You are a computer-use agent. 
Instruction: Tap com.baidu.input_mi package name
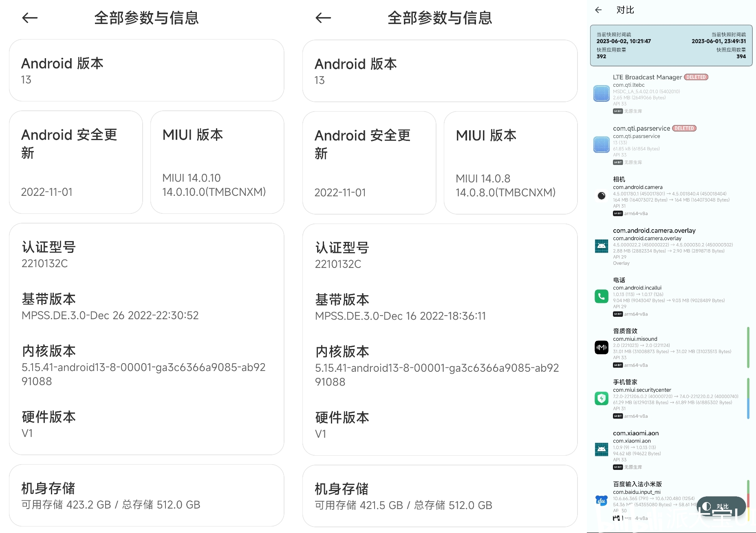[637, 492]
